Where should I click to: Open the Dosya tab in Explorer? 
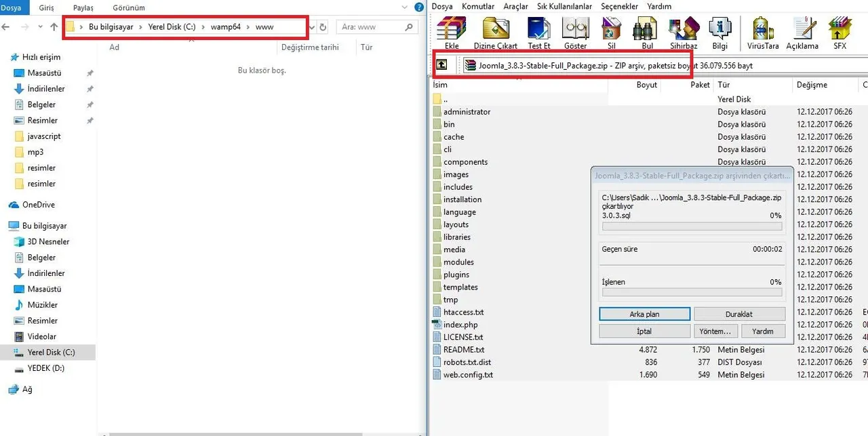(14, 7)
